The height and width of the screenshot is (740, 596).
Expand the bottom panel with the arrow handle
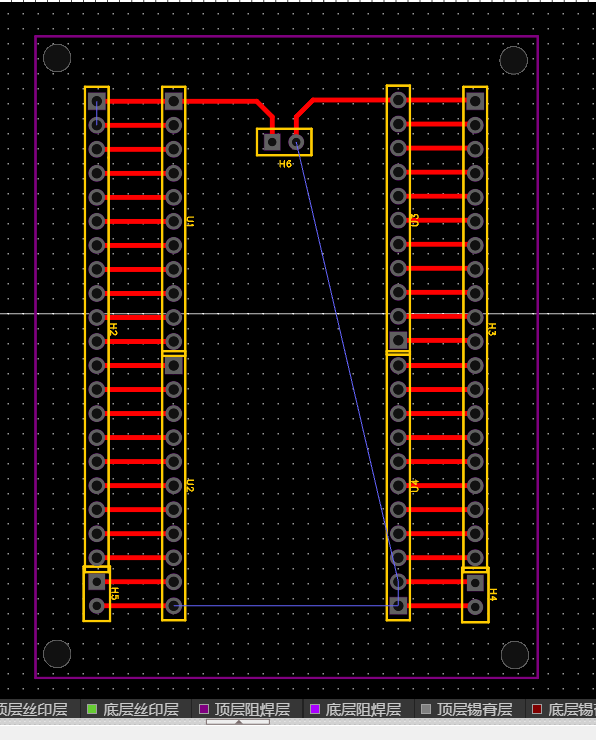[x=238, y=722]
